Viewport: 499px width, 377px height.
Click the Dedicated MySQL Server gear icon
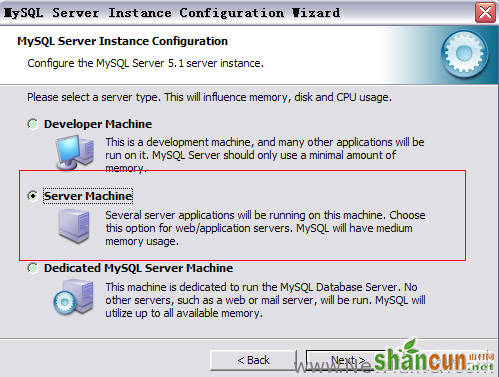[x=73, y=297]
